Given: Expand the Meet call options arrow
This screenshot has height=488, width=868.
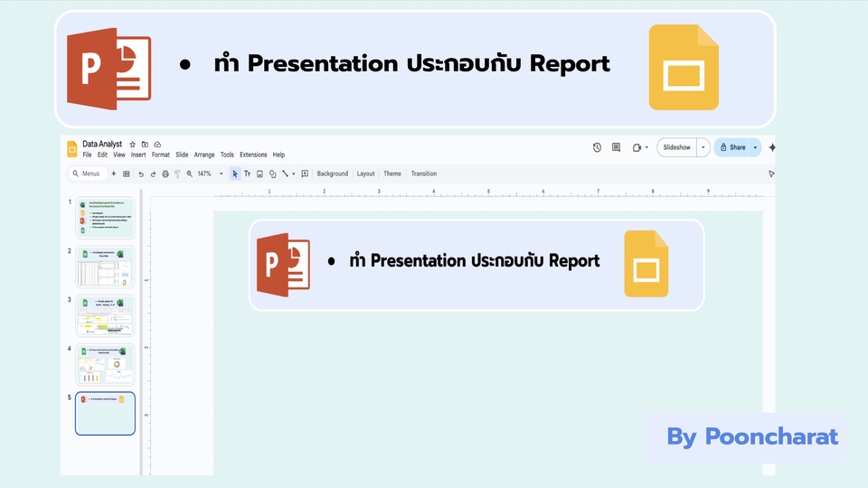Looking at the screenshot, I should [646, 147].
